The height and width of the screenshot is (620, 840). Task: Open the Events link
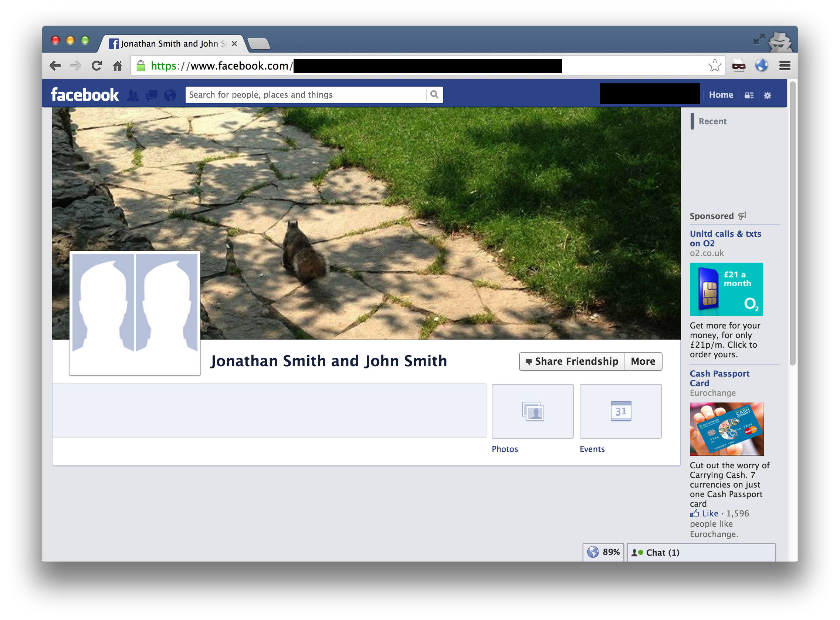592,449
